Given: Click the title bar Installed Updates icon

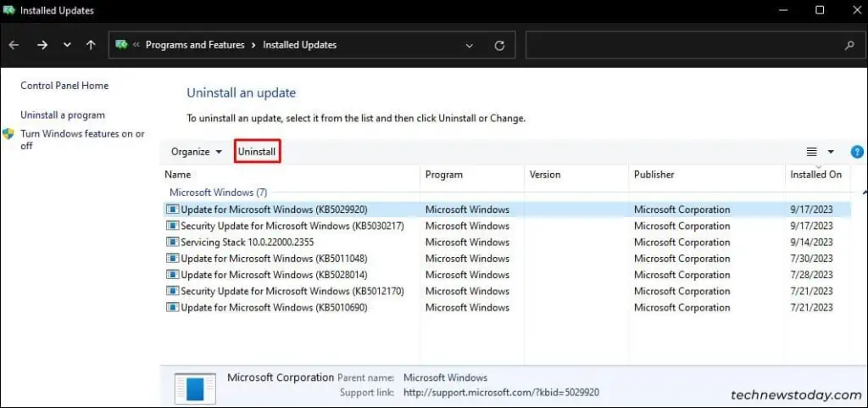Looking at the screenshot, I should coord(8,10).
